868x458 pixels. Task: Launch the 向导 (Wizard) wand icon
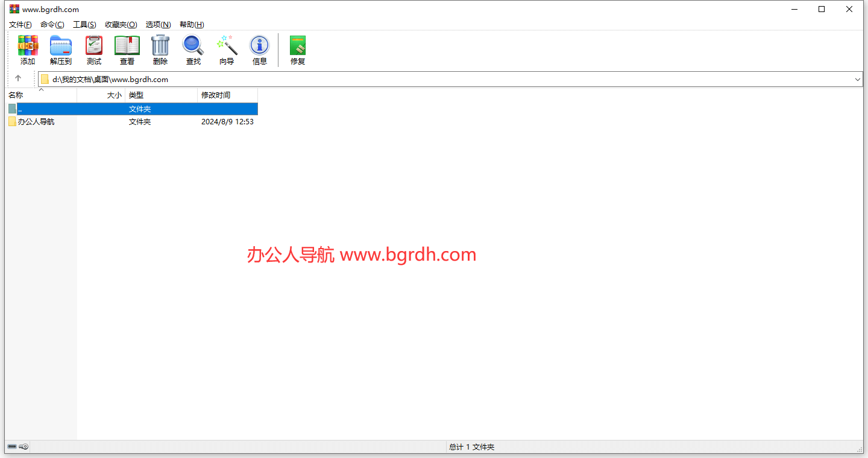click(x=227, y=46)
